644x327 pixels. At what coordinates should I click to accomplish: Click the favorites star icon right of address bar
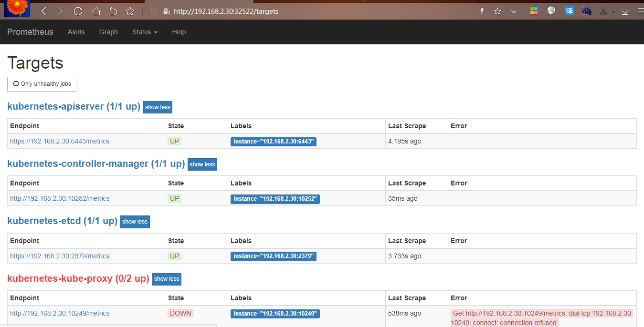(497, 11)
